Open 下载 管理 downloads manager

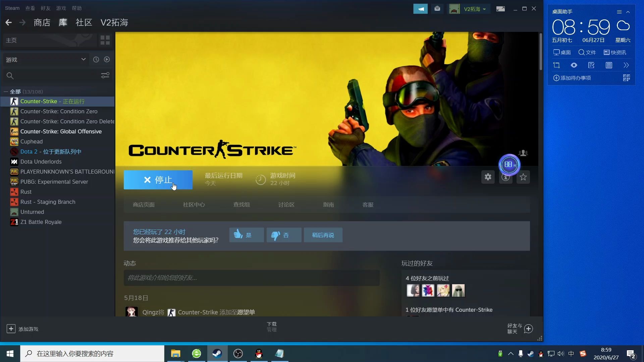click(x=271, y=326)
